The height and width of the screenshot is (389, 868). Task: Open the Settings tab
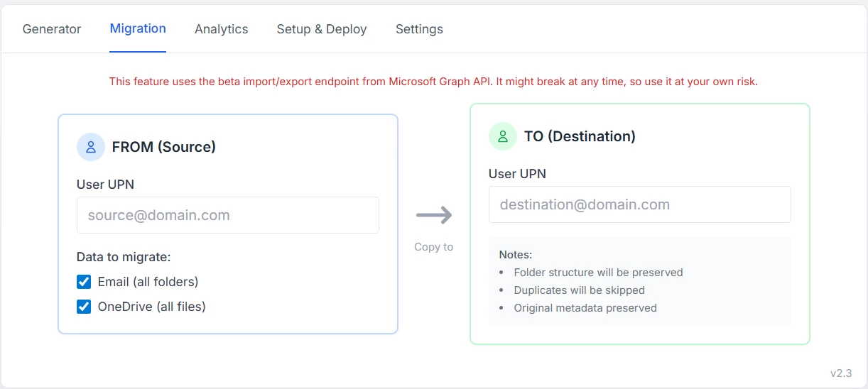point(419,29)
